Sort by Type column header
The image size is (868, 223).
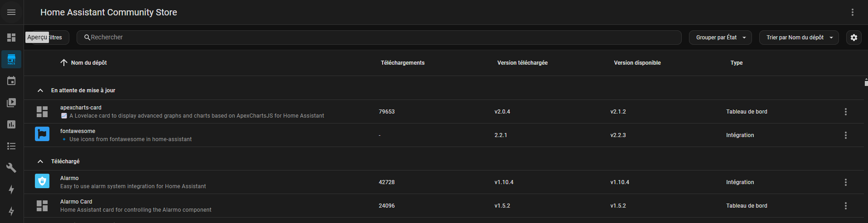[737, 63]
